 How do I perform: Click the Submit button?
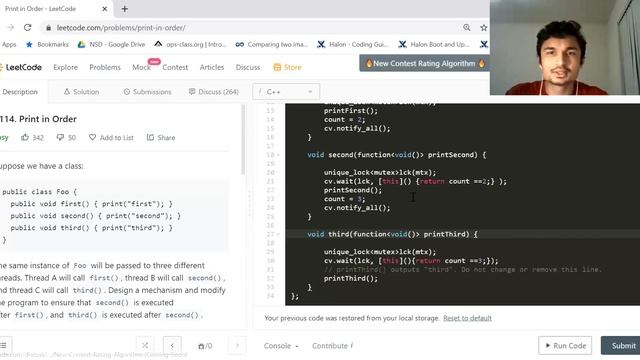[x=621, y=346]
